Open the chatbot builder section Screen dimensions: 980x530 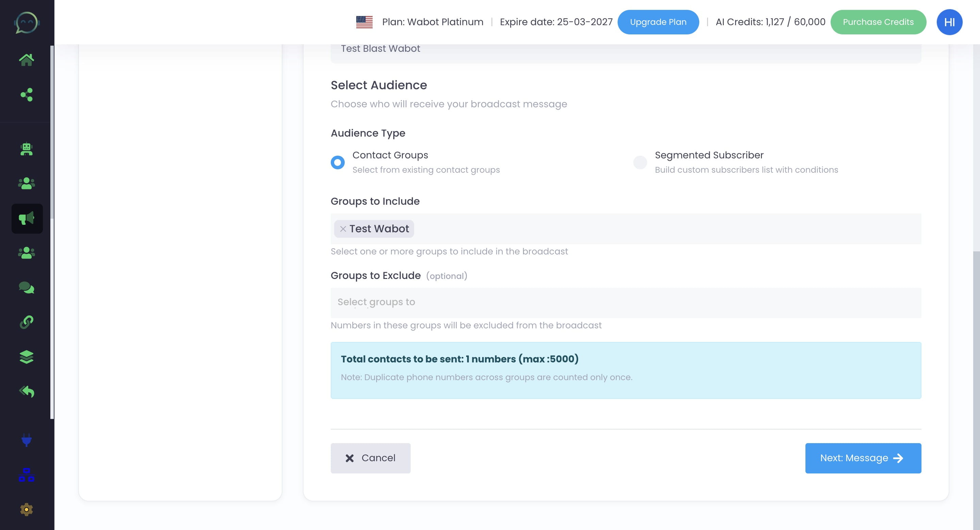[27, 149]
